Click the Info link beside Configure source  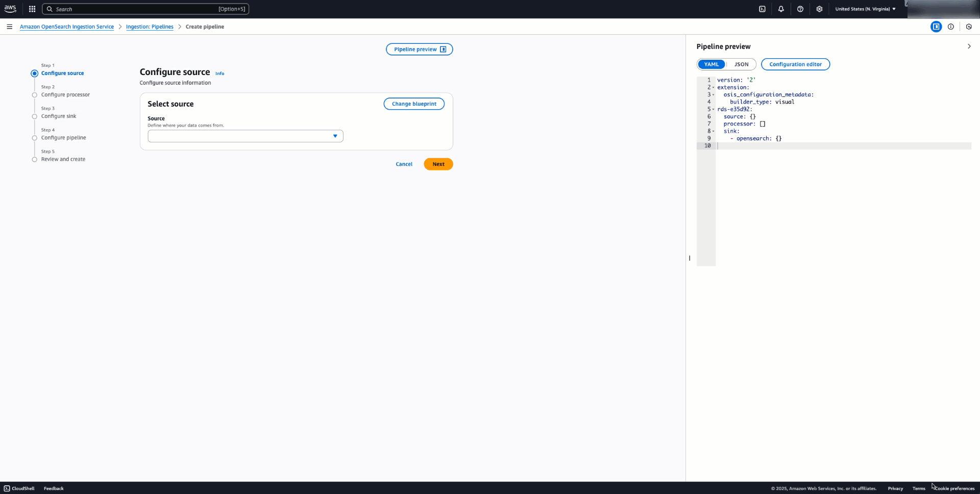click(x=219, y=73)
